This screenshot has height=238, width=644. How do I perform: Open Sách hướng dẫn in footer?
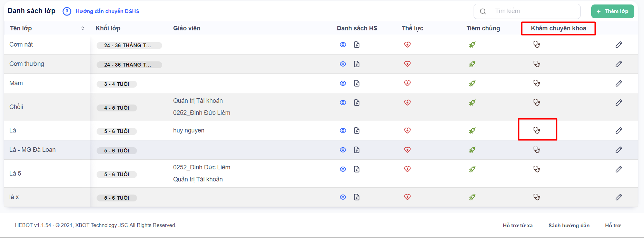coord(569,226)
